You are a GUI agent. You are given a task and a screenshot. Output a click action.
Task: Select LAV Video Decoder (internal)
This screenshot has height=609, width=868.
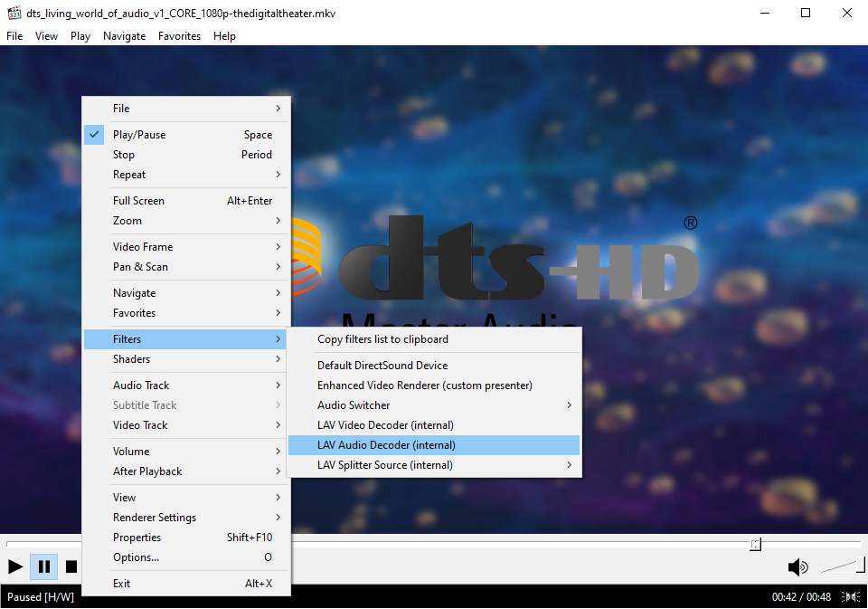tap(434, 425)
